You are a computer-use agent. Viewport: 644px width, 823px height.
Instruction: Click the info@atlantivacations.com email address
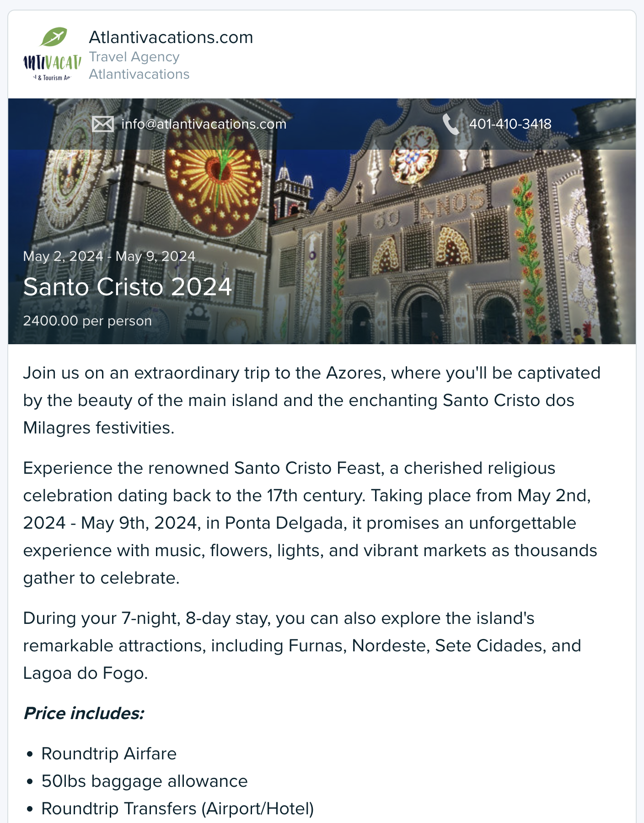(204, 124)
